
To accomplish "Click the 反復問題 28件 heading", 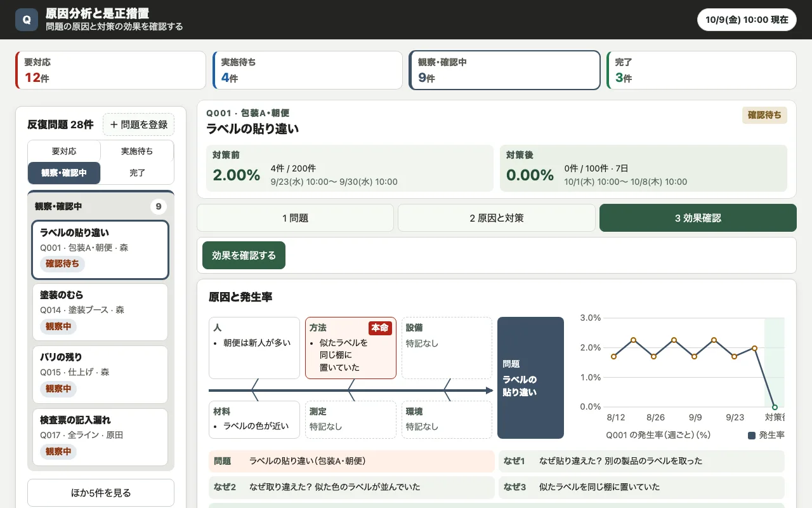I will 60,124.
